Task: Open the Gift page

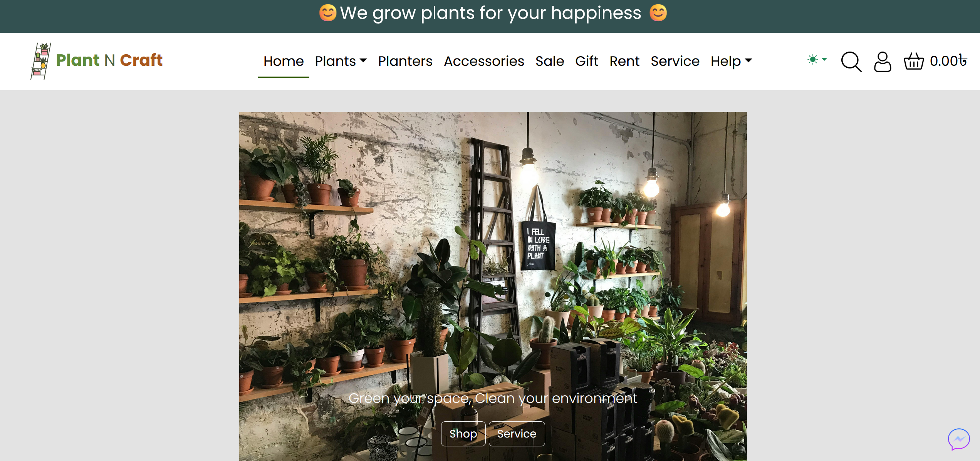Action: pos(587,61)
